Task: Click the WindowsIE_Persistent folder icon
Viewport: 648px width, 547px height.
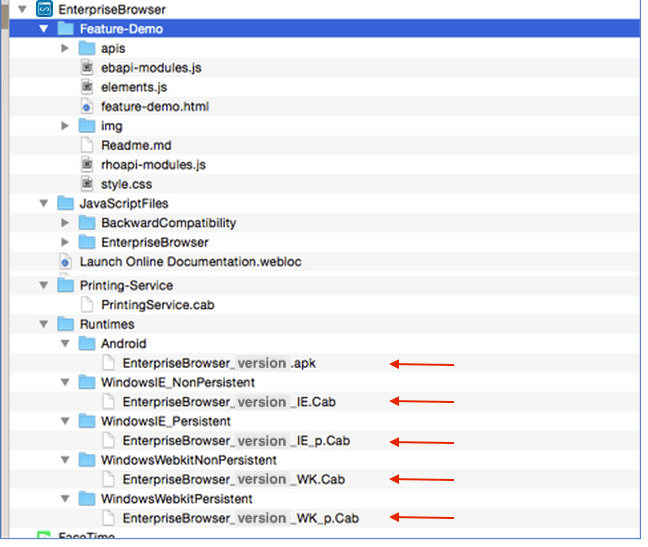Action: (87, 421)
